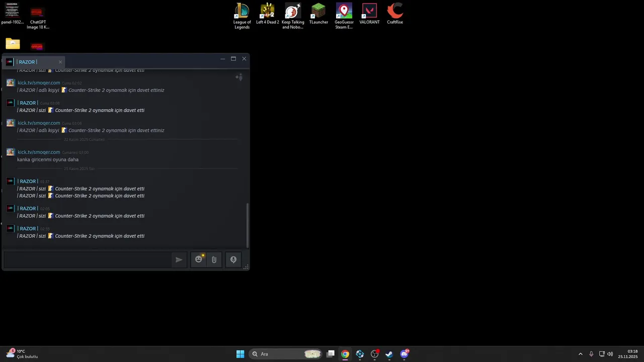This screenshot has width=644, height=362.
Task: Open volume settings from the speaker tray icon
Action: (x=610, y=354)
